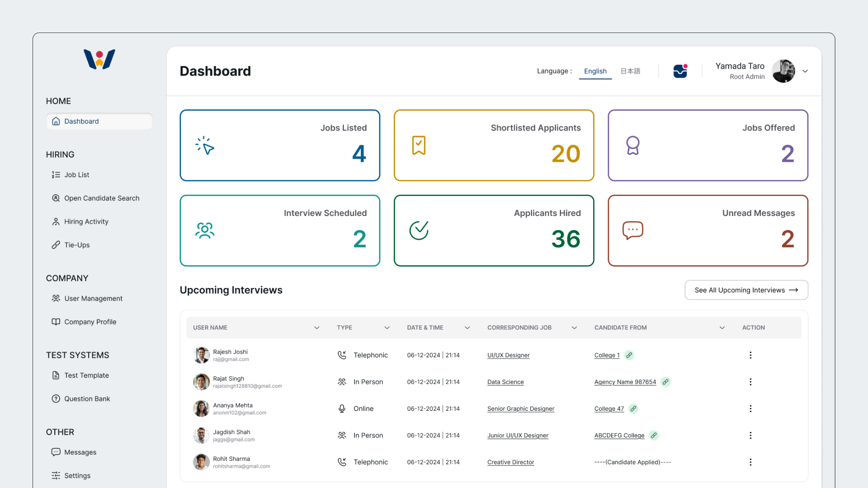This screenshot has height=488, width=868.
Task: Click Ananya Mehta's avatar photo
Action: 201,408
